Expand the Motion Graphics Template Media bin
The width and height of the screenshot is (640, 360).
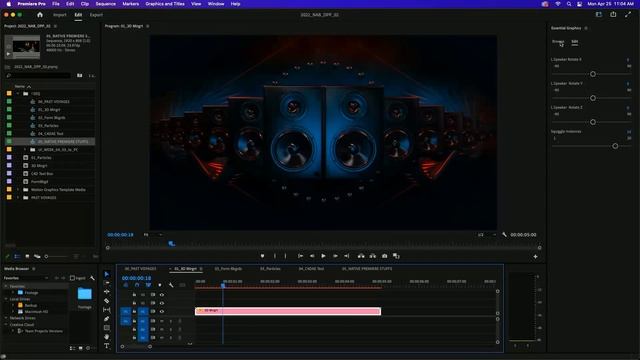click(18, 189)
